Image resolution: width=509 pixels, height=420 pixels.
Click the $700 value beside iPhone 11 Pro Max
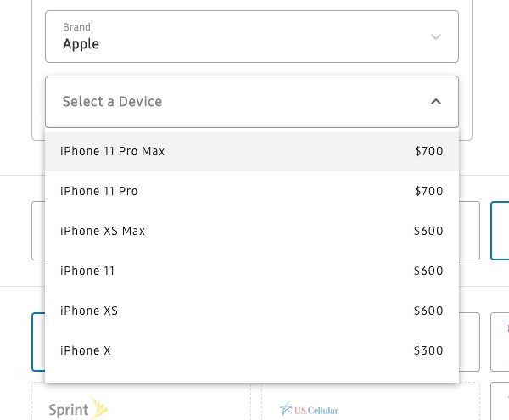(428, 152)
